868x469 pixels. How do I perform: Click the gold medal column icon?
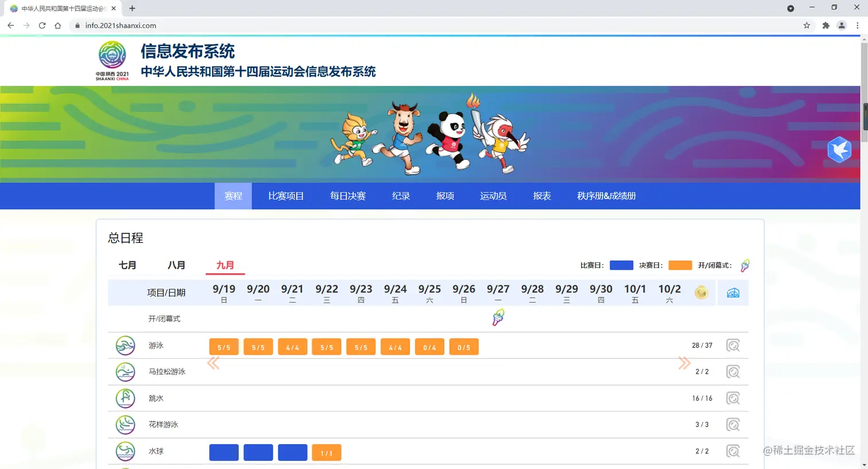(701, 293)
